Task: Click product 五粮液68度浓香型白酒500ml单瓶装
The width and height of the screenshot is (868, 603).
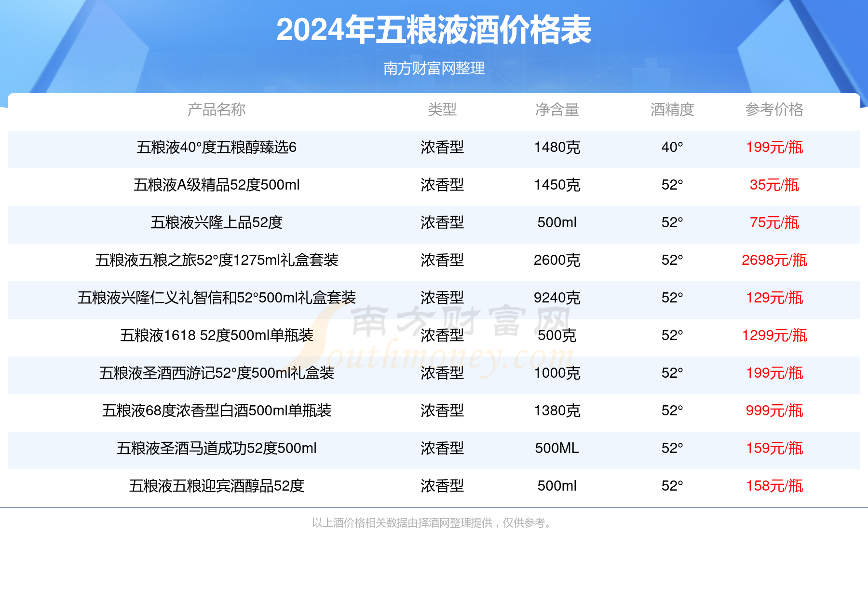Action: point(217,411)
